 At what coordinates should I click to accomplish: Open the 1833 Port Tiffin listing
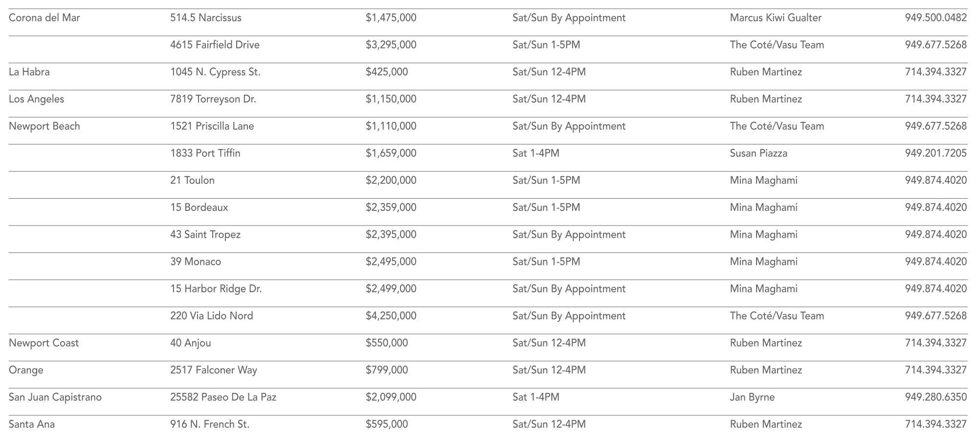(205, 154)
